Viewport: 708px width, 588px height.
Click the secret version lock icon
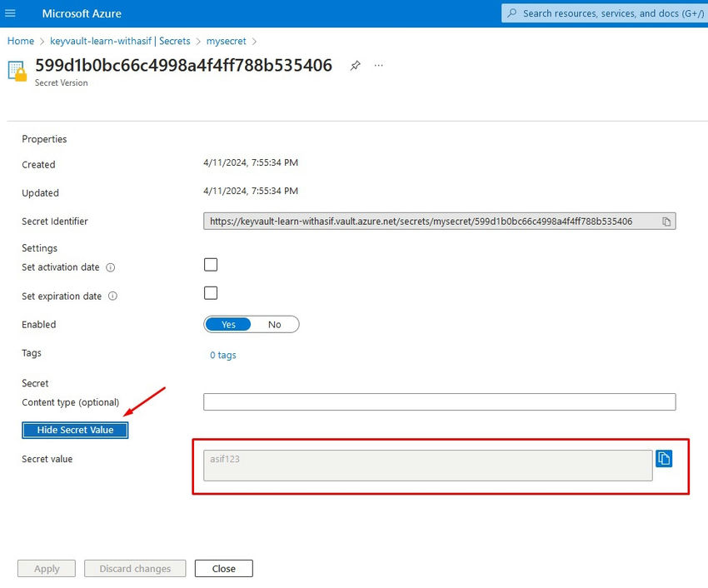point(17,70)
